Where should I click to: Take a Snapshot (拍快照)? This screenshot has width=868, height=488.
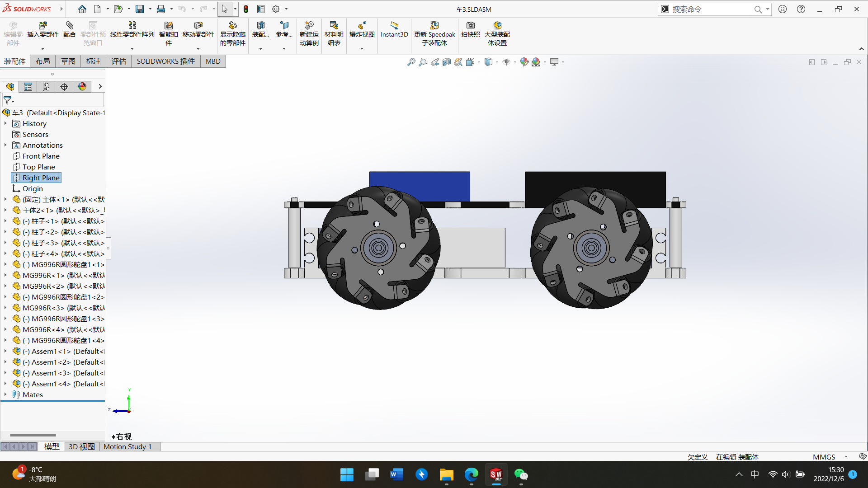pos(471,30)
